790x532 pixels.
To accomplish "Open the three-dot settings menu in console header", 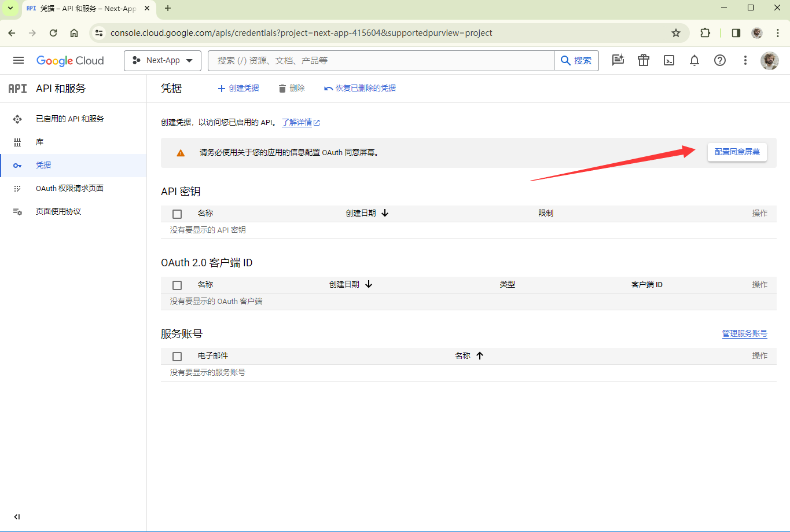I will 745,60.
